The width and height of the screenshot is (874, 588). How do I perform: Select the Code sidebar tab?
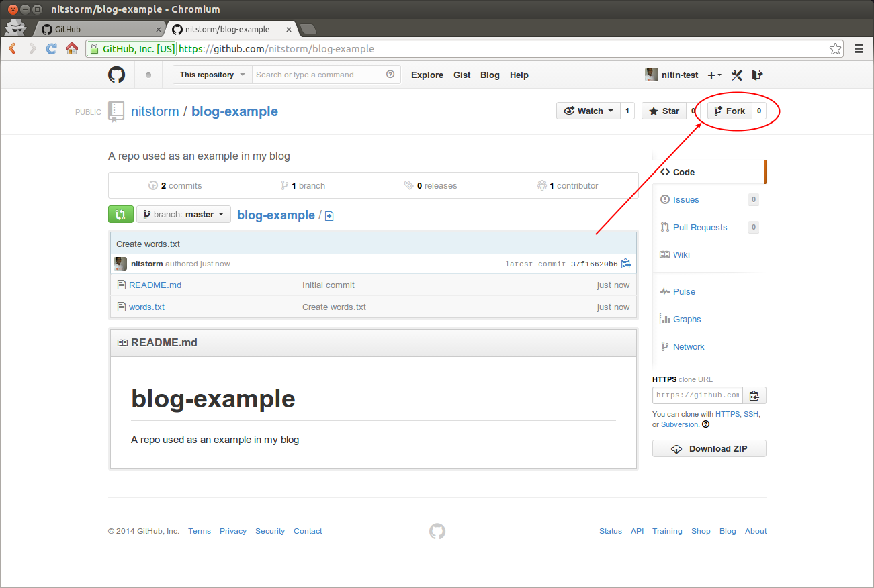click(709, 173)
